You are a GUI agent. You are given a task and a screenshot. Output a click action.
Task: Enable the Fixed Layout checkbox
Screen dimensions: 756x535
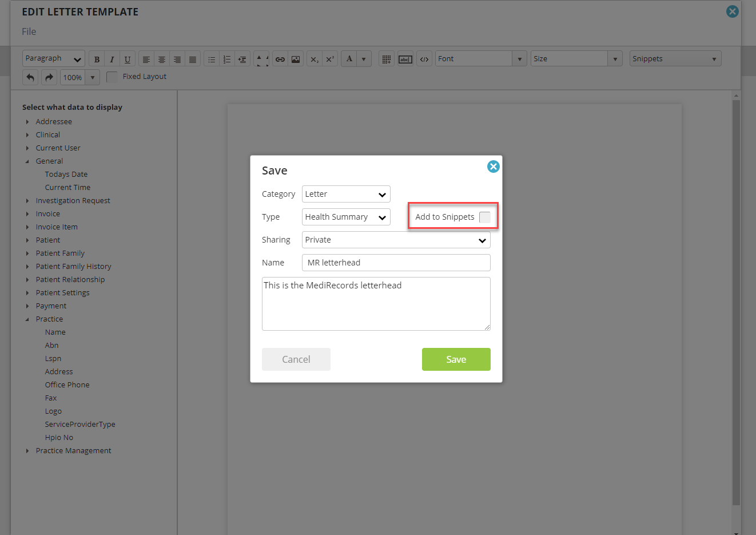(x=112, y=77)
